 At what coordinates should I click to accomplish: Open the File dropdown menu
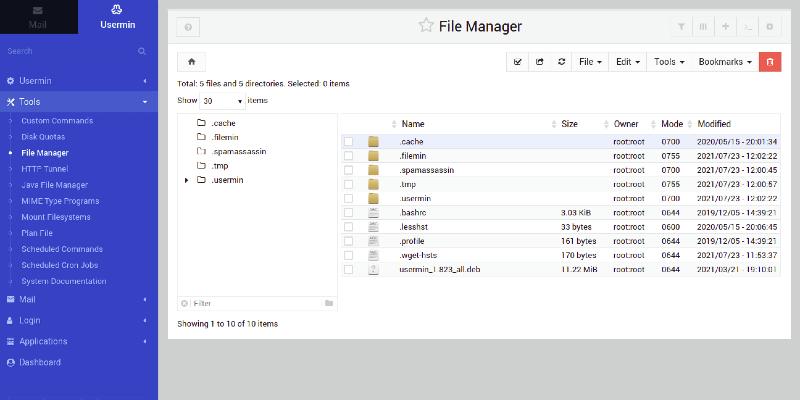(x=591, y=62)
